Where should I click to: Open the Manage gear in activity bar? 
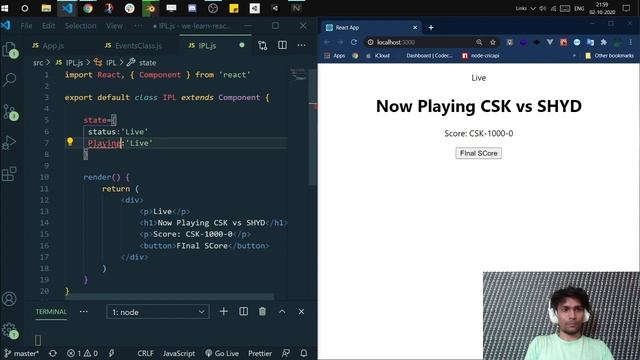(x=9, y=330)
